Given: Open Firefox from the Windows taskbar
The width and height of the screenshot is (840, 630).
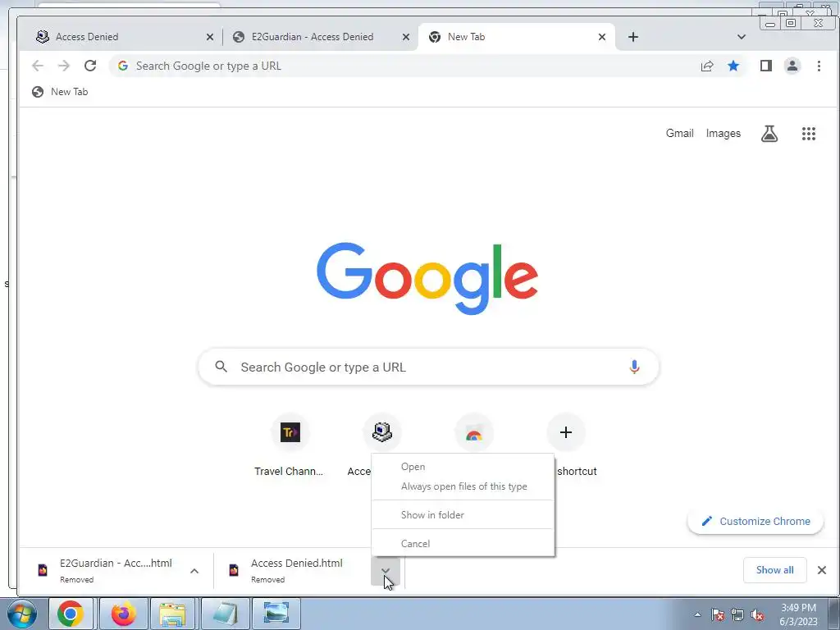Looking at the screenshot, I should (x=123, y=614).
